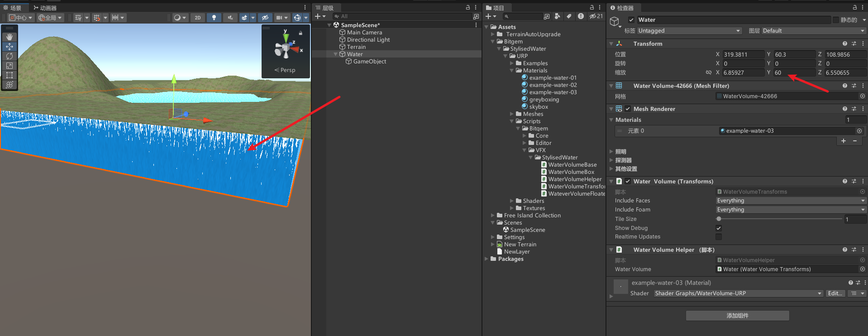This screenshot has width=868, height=336.
Task: Toggle Water object active checkbox
Action: pyautogui.click(x=631, y=20)
